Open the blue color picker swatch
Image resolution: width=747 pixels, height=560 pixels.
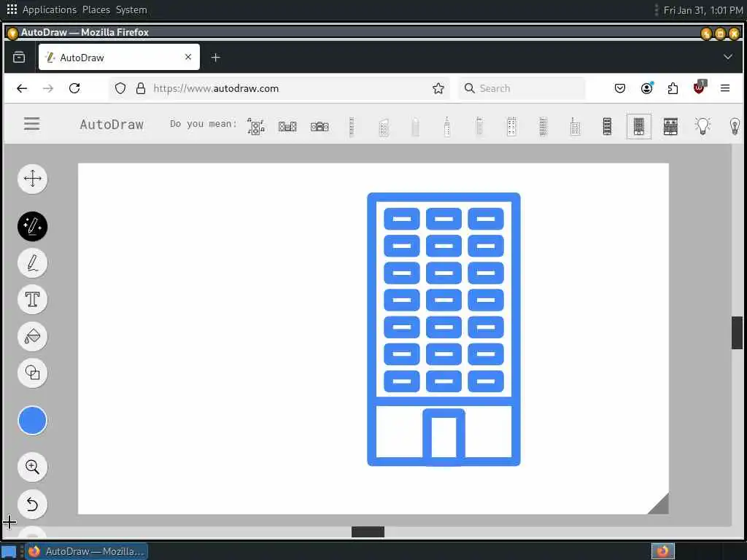tap(32, 421)
